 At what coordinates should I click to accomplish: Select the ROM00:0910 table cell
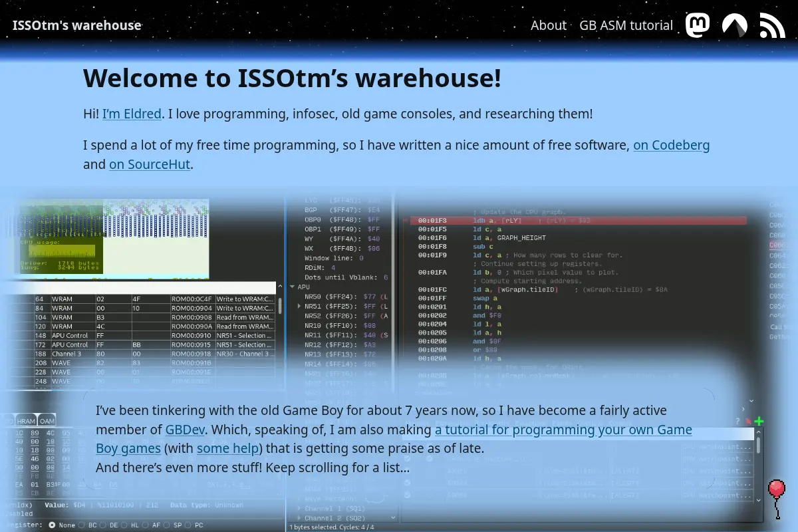coord(192,335)
